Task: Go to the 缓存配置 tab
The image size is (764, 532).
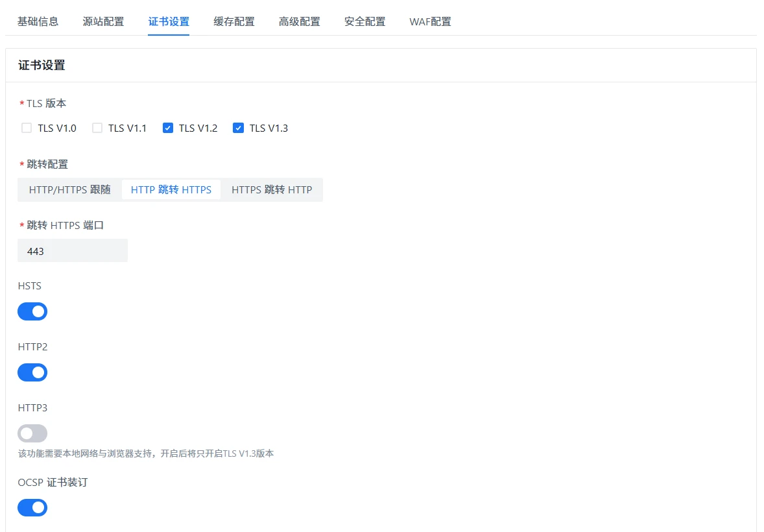Action: coord(234,21)
